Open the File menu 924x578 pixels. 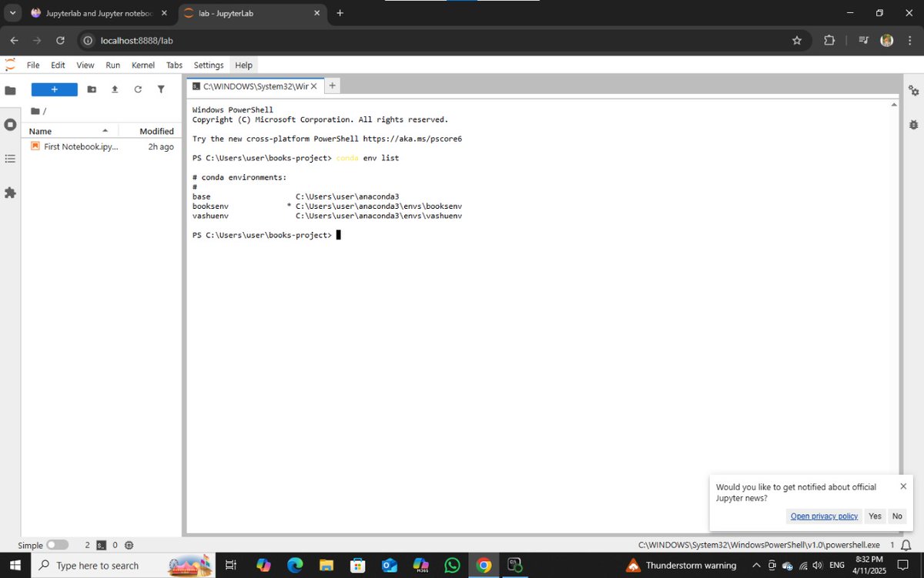(33, 66)
